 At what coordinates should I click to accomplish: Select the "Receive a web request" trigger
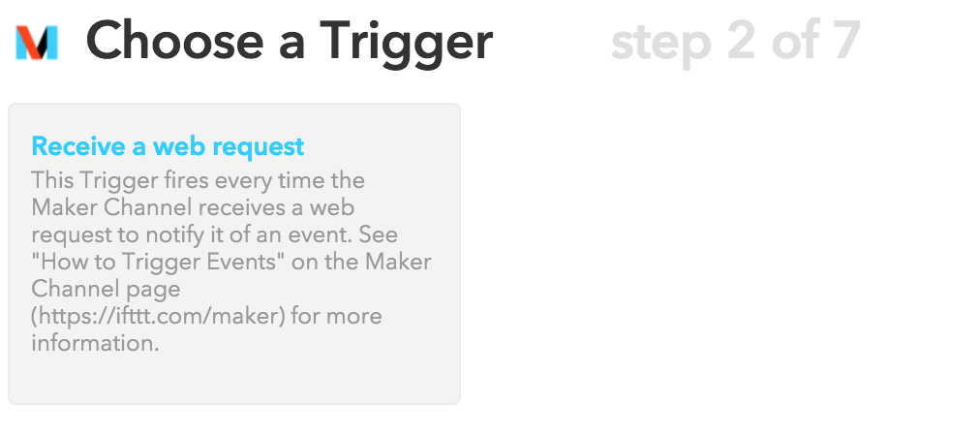coord(168,146)
